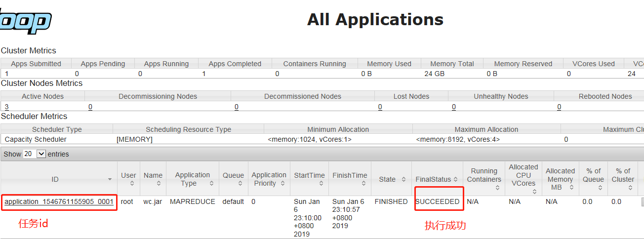Sort table by % of Cluster column

click(x=623, y=179)
